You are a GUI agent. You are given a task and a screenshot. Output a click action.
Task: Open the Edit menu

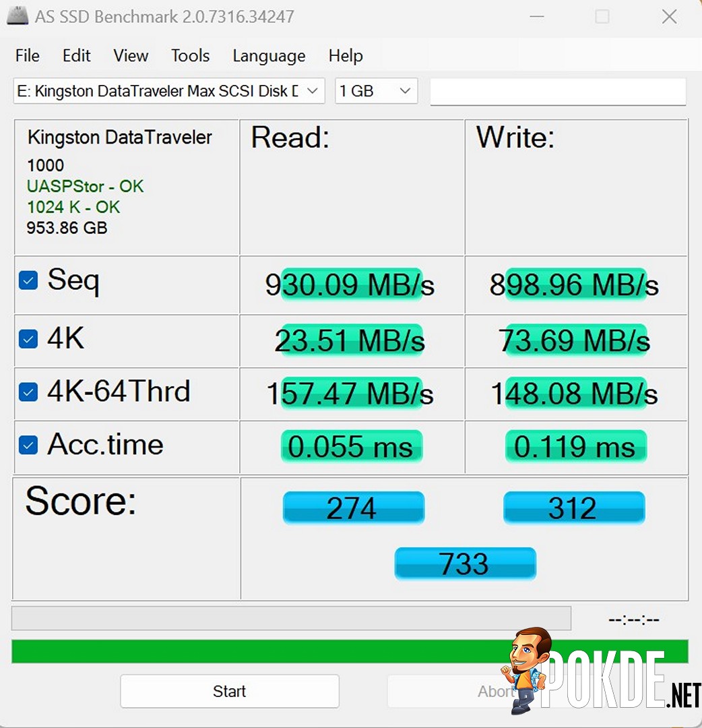click(77, 56)
